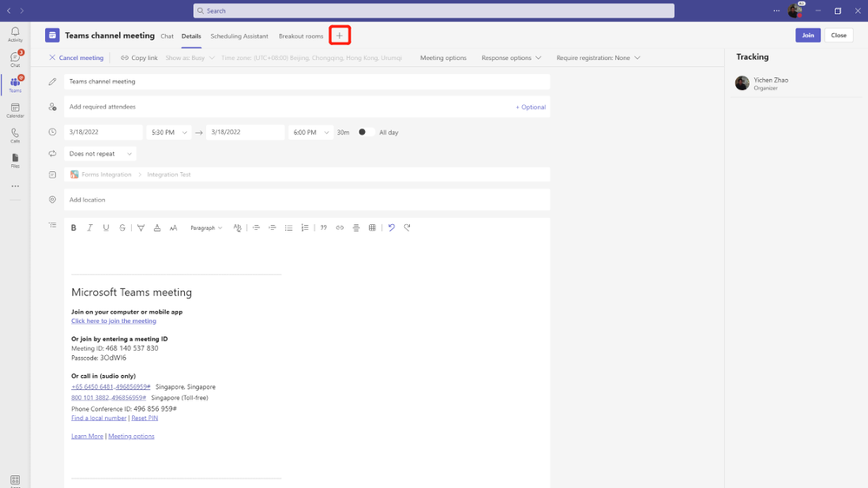Show more apps via sidebar ellipsis
Viewport: 868px width, 488px height.
click(15, 186)
